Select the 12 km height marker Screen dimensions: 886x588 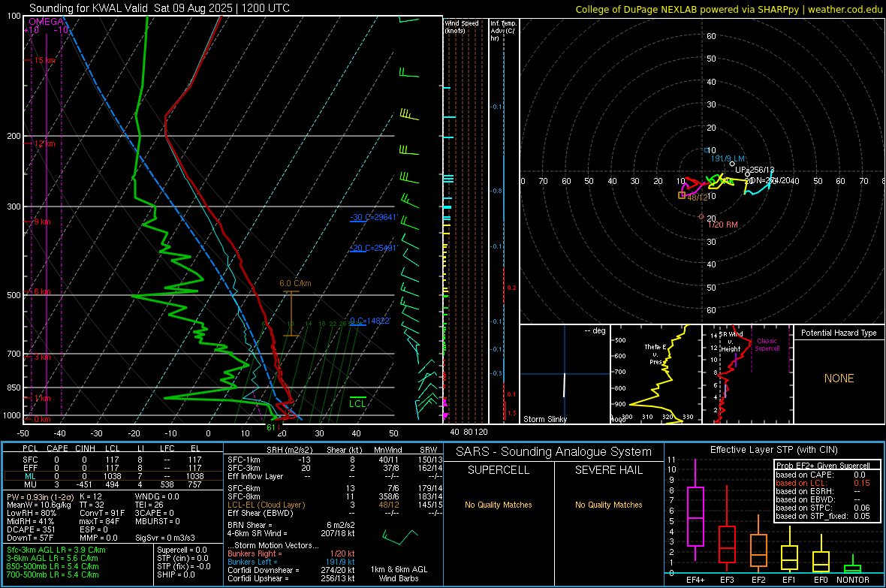point(43,143)
